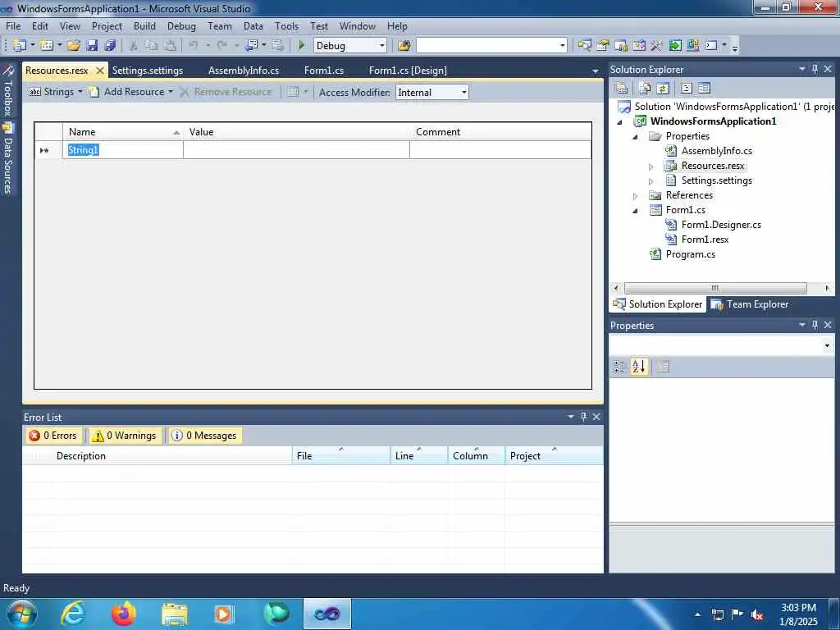Switch to the AssemblyInfo.cs tab
The height and width of the screenshot is (630, 840).
point(243,71)
